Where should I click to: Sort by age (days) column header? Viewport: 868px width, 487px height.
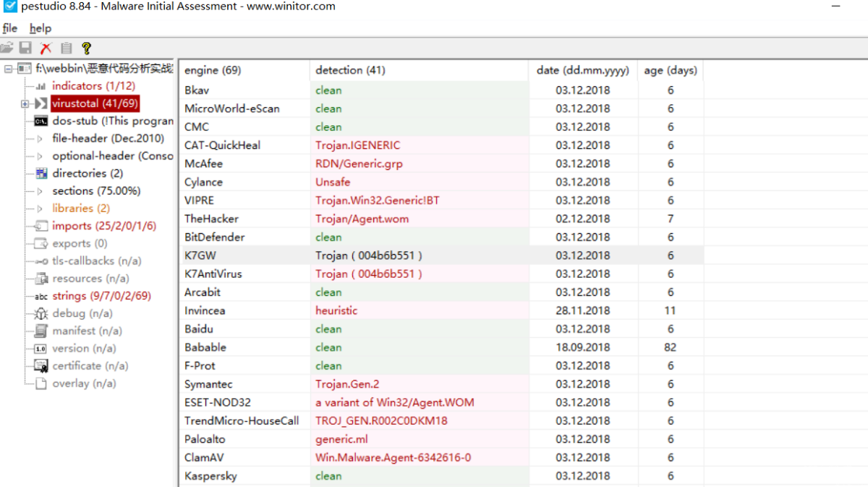point(671,70)
